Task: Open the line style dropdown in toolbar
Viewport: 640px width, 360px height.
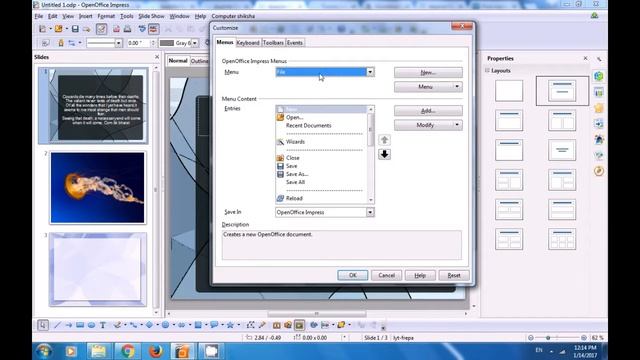Action: pyautogui.click(x=118, y=43)
